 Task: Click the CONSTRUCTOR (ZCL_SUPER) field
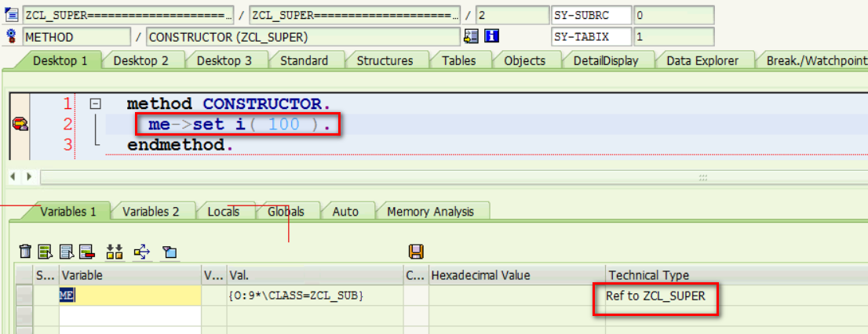point(303,37)
